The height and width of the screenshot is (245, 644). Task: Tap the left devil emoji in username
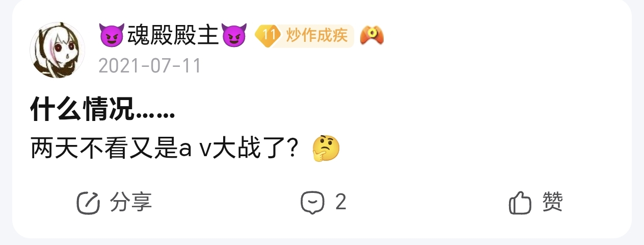109,35
